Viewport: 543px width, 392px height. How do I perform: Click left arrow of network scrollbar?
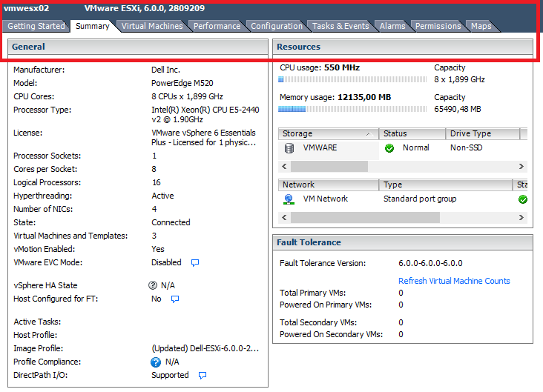click(x=284, y=218)
